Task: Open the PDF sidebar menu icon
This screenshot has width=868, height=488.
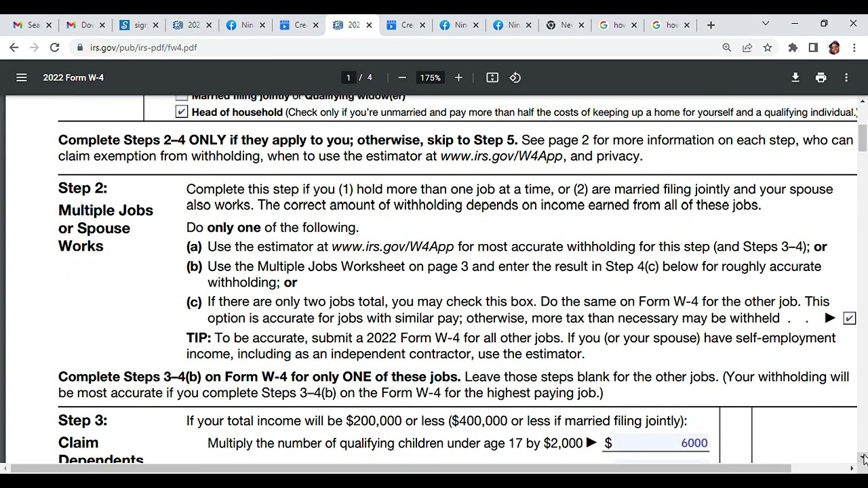Action: click(x=22, y=78)
